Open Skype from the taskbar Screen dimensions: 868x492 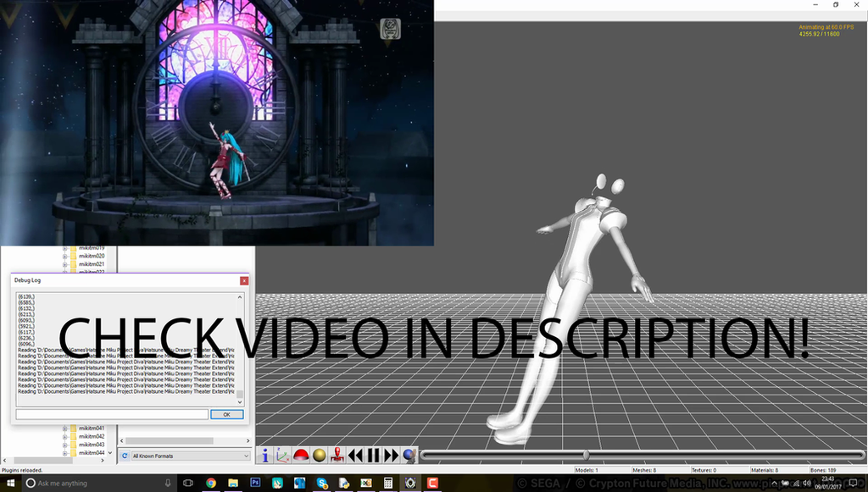coord(321,483)
